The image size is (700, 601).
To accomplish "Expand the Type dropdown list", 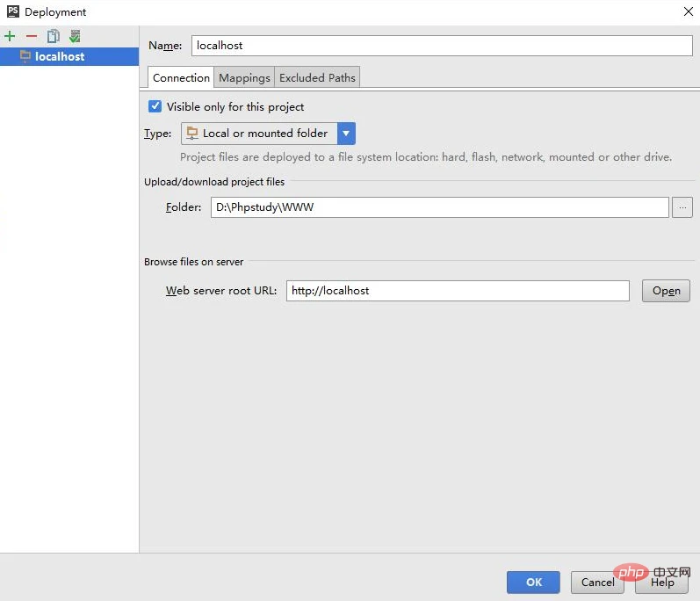I will coord(347,134).
